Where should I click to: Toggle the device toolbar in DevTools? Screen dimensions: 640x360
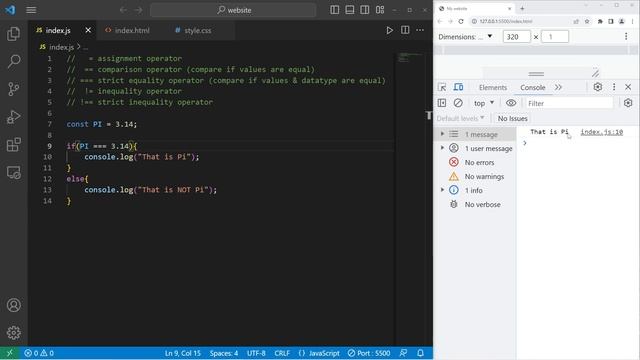(458, 87)
